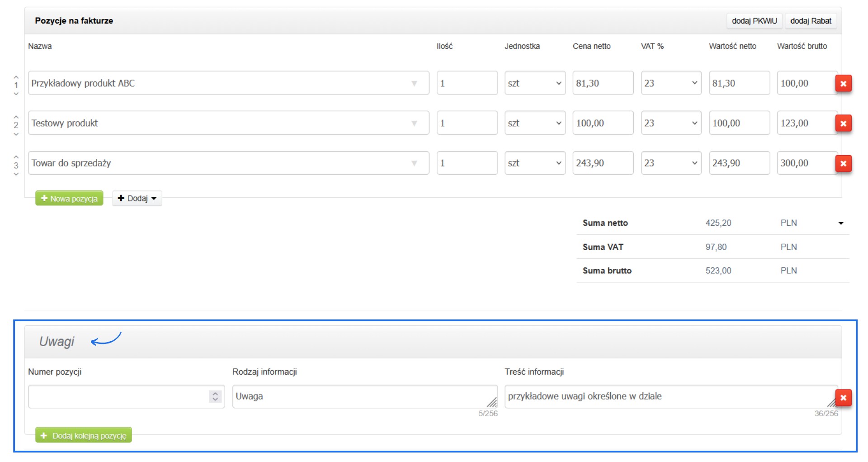
Task: Move position 1 down
Action: click(x=16, y=94)
